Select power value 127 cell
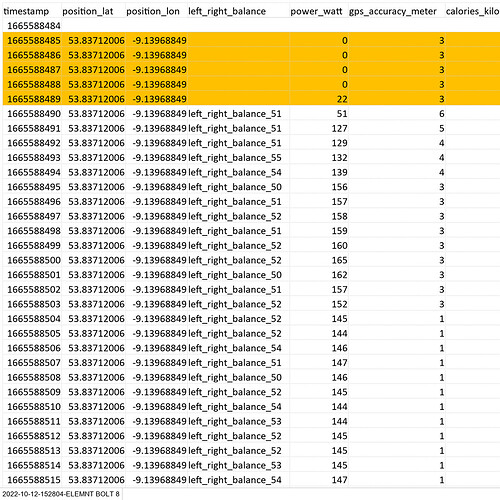Image resolution: width=500 pixels, height=500 pixels. (319, 128)
